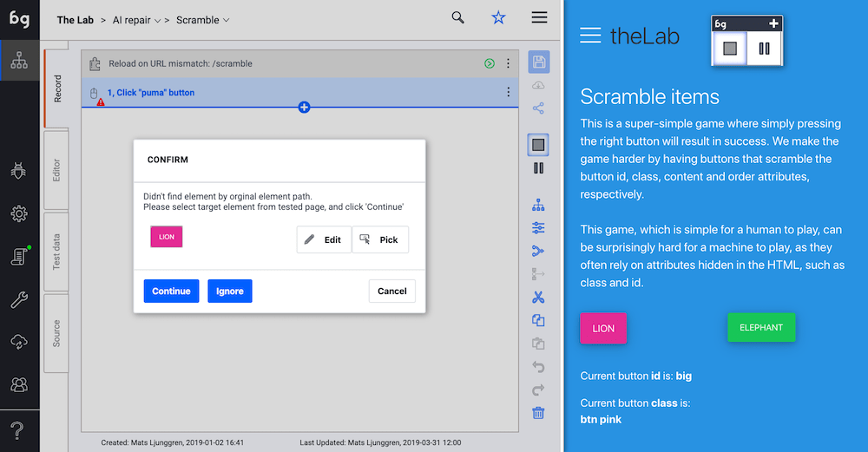Click the Ignore button in dialog
The height and width of the screenshot is (452, 868).
230,291
